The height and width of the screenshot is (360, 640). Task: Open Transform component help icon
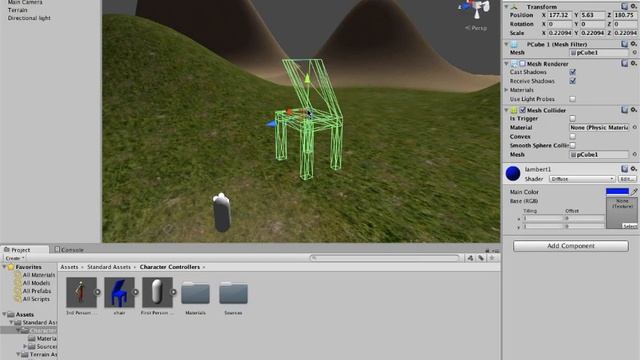tap(624, 6)
